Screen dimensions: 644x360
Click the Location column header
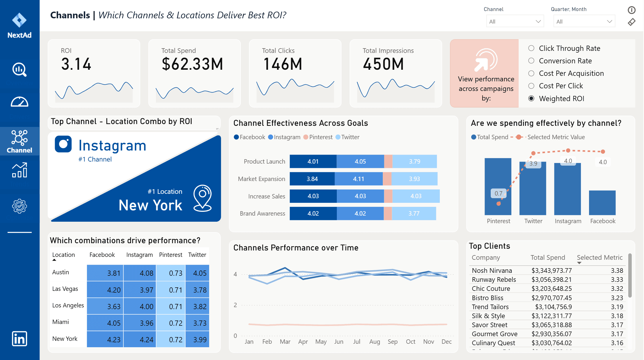(x=63, y=255)
